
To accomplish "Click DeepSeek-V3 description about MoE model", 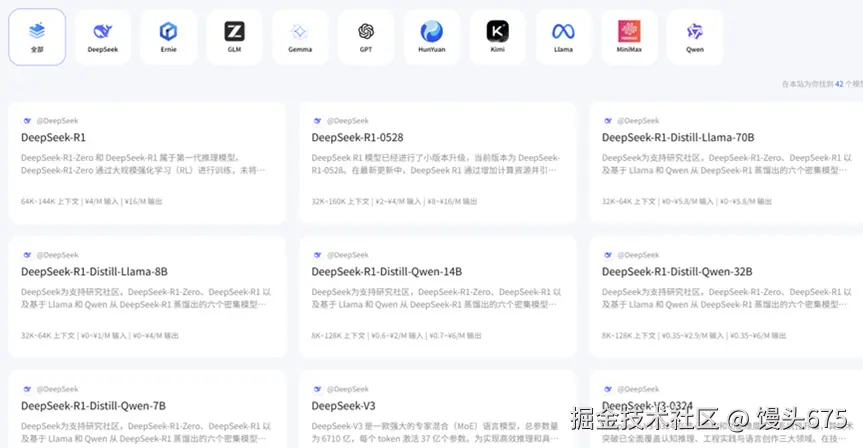I will (x=435, y=433).
